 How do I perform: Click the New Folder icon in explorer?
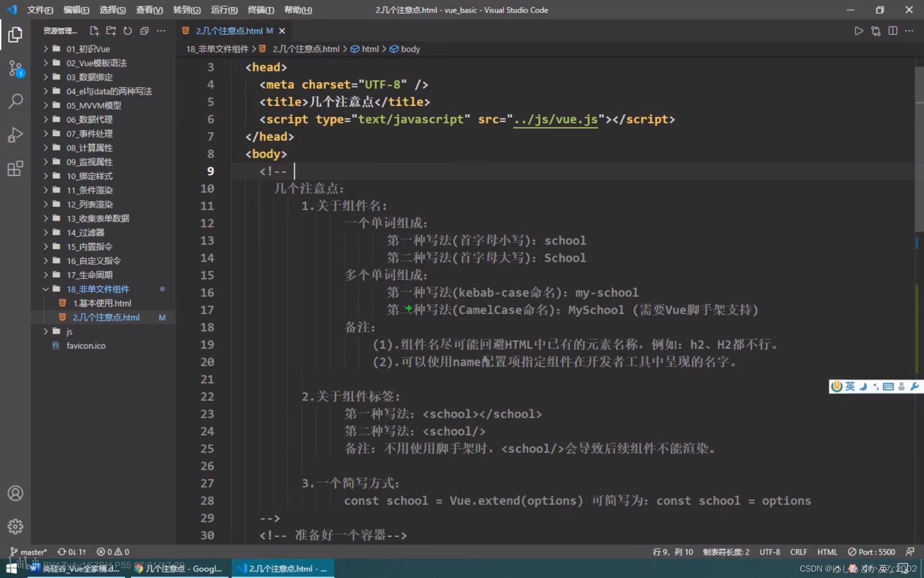(x=111, y=31)
